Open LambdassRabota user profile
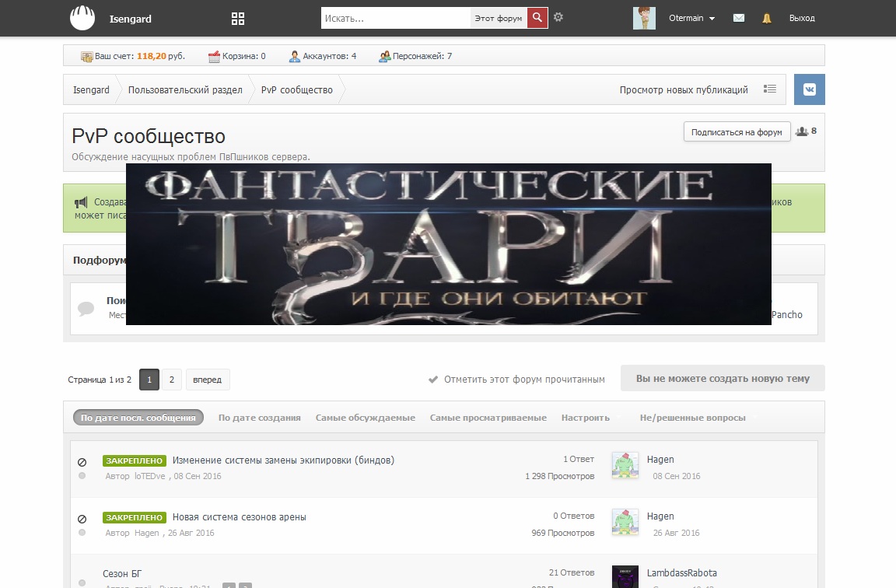Viewport: 896px width, 588px height. click(x=681, y=573)
